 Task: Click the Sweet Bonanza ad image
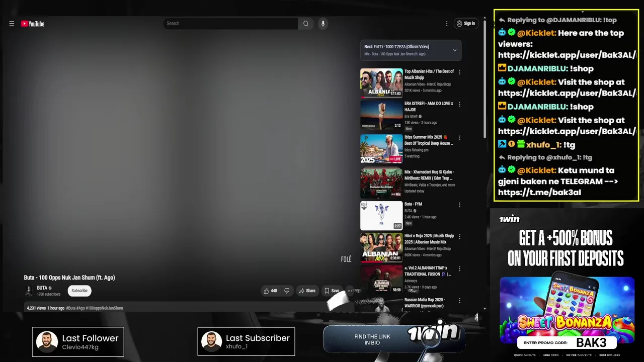(x=567, y=311)
